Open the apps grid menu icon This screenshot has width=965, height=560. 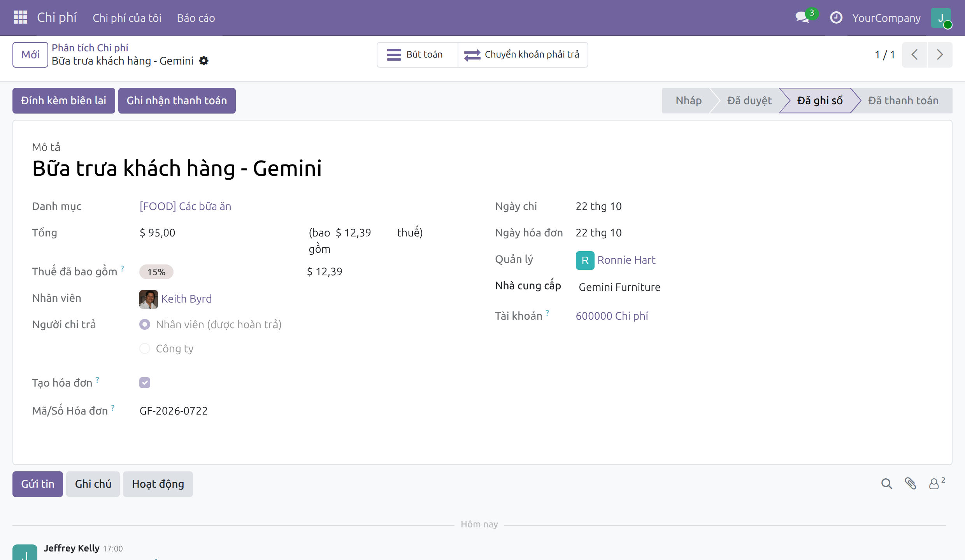coord(20,17)
